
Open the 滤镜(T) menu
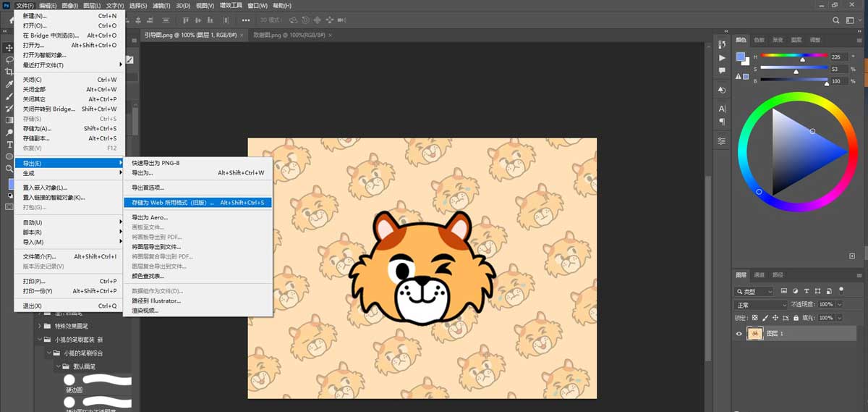pyautogui.click(x=162, y=5)
